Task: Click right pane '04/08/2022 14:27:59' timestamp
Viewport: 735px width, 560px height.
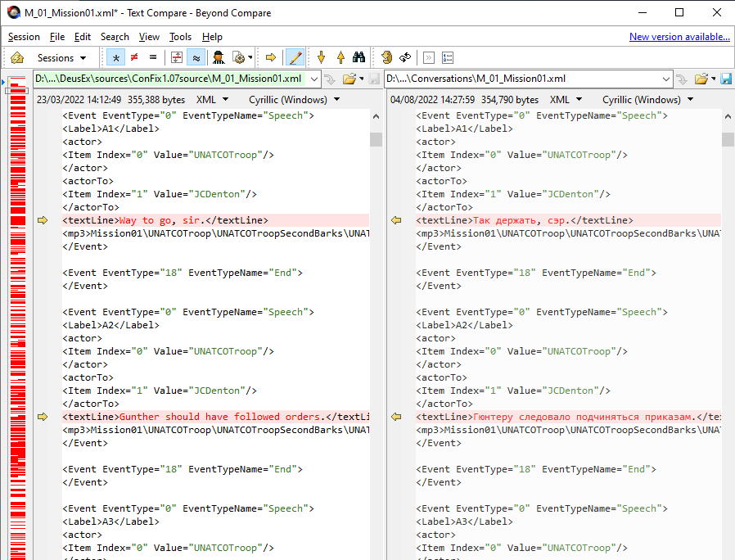Action: [433, 99]
